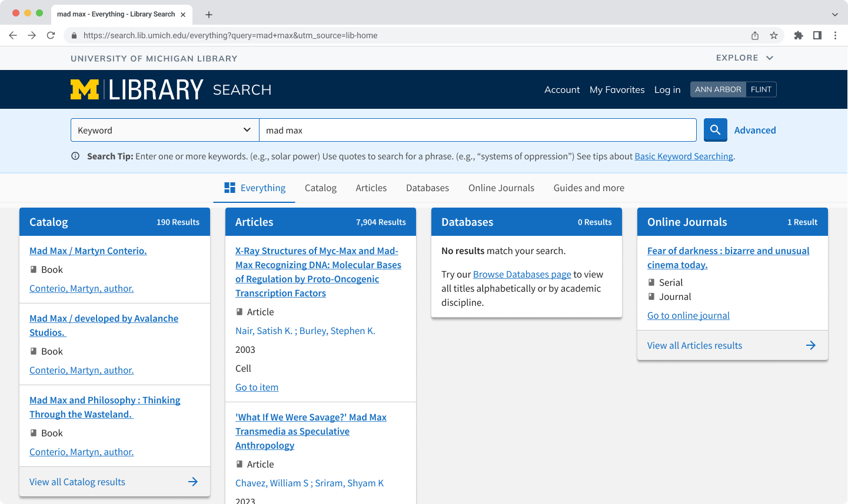This screenshot has height=504, width=848.
Task: Click the author link under Mad Max and Philosophy
Action: click(82, 452)
